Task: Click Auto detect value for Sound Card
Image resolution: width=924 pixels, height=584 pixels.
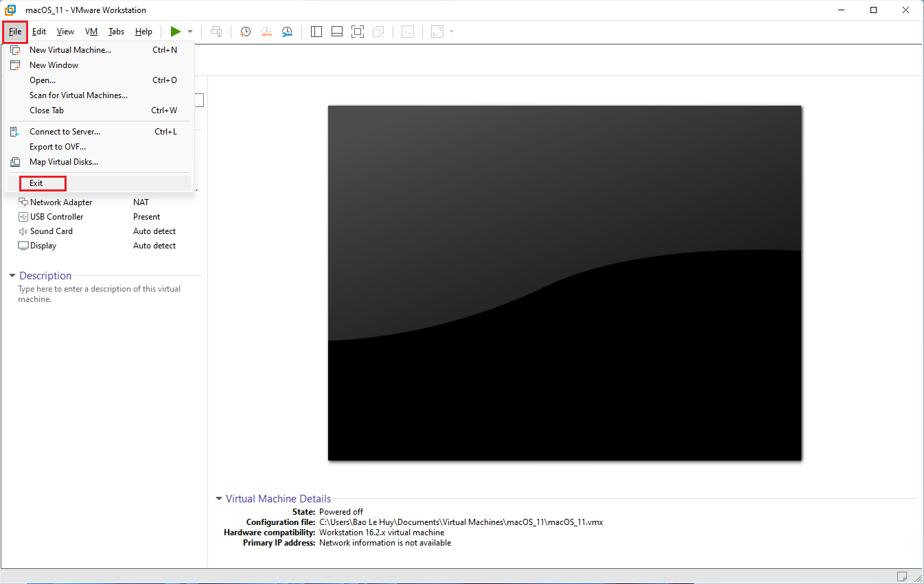Action: coord(154,231)
